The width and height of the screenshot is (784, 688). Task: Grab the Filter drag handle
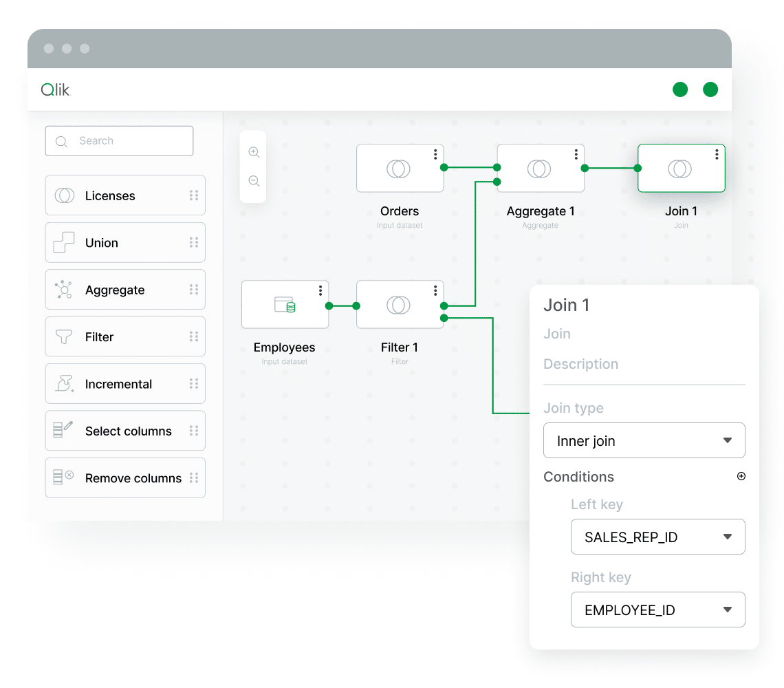pyautogui.click(x=194, y=336)
